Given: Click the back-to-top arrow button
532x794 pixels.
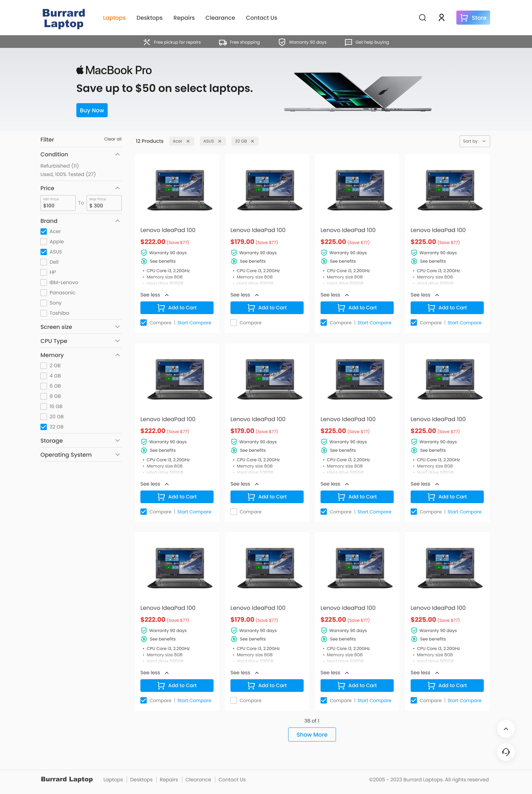Looking at the screenshot, I should [506, 729].
